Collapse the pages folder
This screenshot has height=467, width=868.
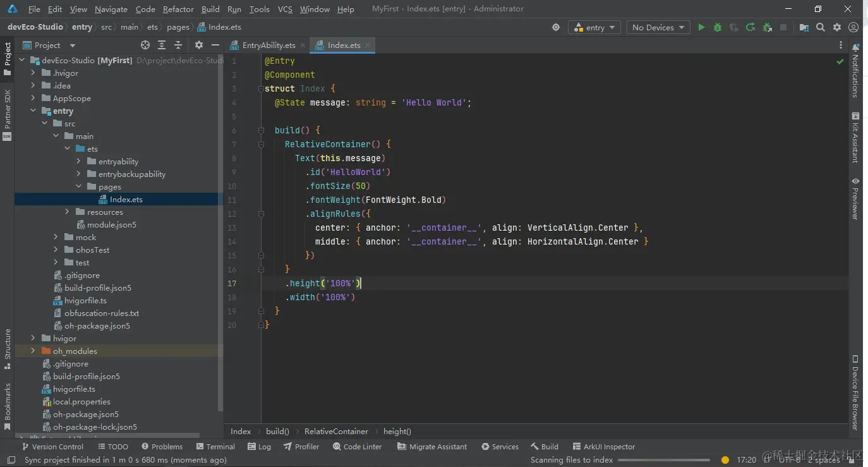tap(79, 186)
